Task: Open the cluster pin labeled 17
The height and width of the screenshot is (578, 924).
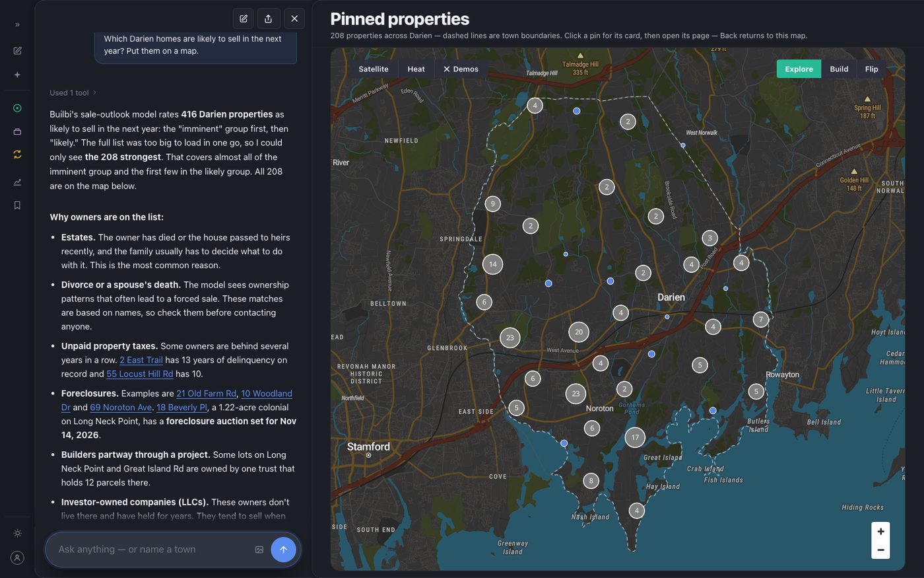Action: (635, 437)
